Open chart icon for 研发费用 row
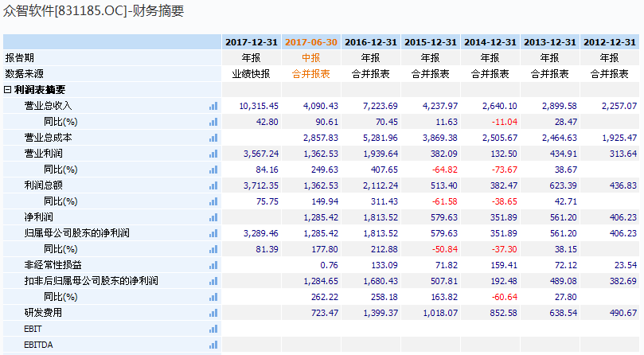Screen dimensions: 644x355 [x=213, y=313]
